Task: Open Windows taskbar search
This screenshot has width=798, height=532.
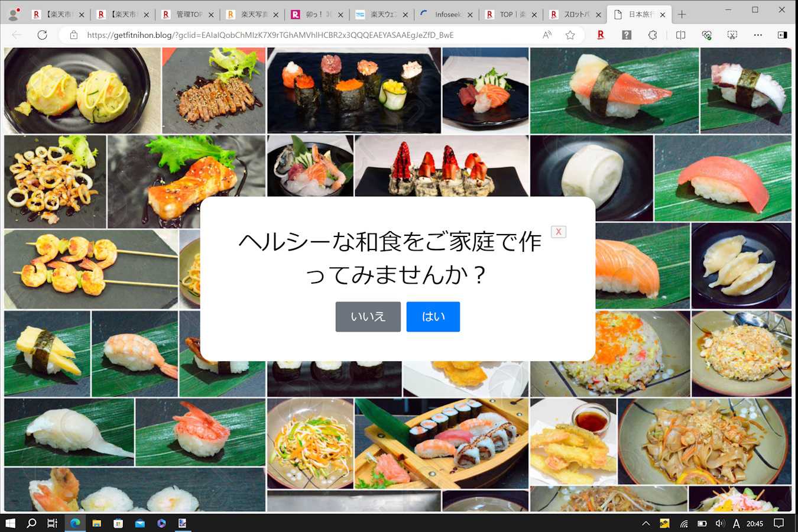Action: 32,523
